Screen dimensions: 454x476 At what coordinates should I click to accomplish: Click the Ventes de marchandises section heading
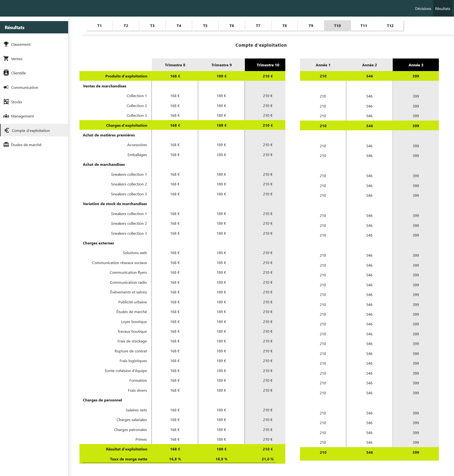tap(104, 86)
